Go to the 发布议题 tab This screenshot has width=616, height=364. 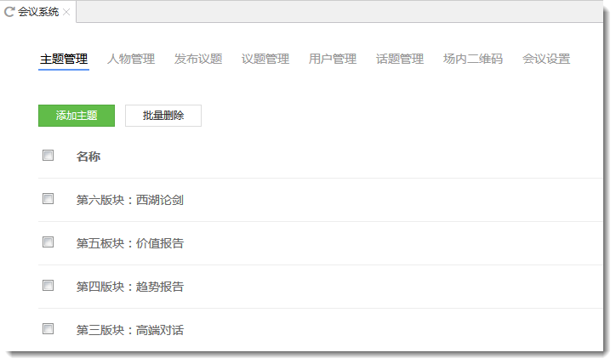click(198, 59)
